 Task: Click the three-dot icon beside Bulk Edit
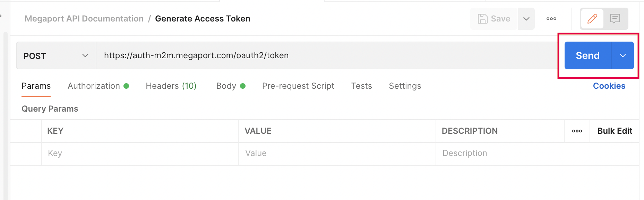click(x=577, y=131)
